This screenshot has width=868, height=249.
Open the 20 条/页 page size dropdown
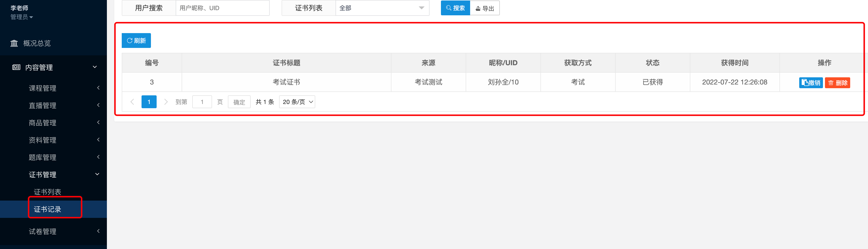pyautogui.click(x=297, y=102)
